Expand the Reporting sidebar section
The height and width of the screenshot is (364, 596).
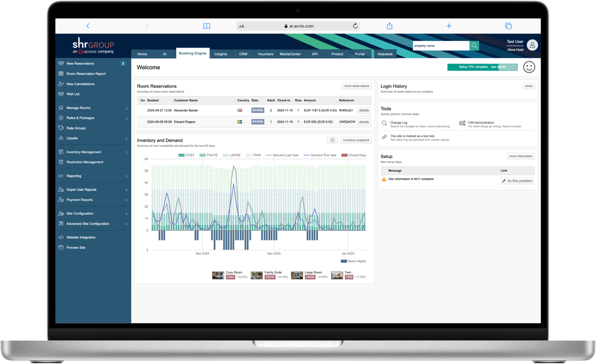point(93,176)
